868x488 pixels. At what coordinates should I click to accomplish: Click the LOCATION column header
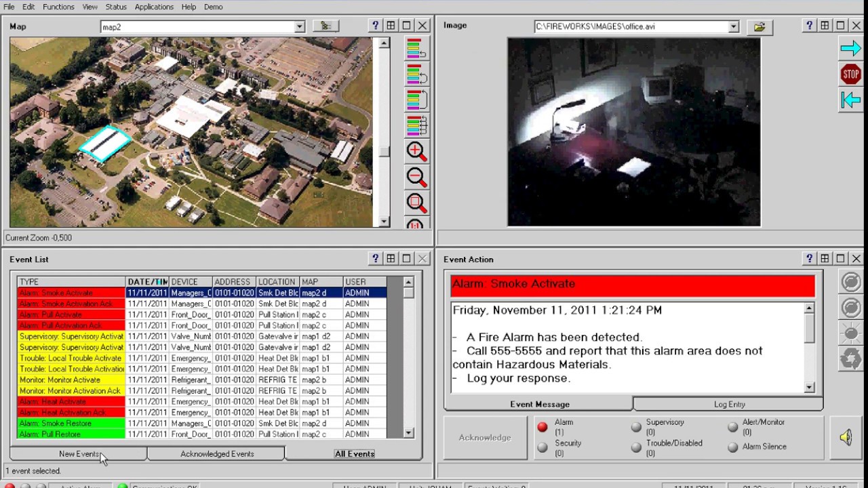277,282
